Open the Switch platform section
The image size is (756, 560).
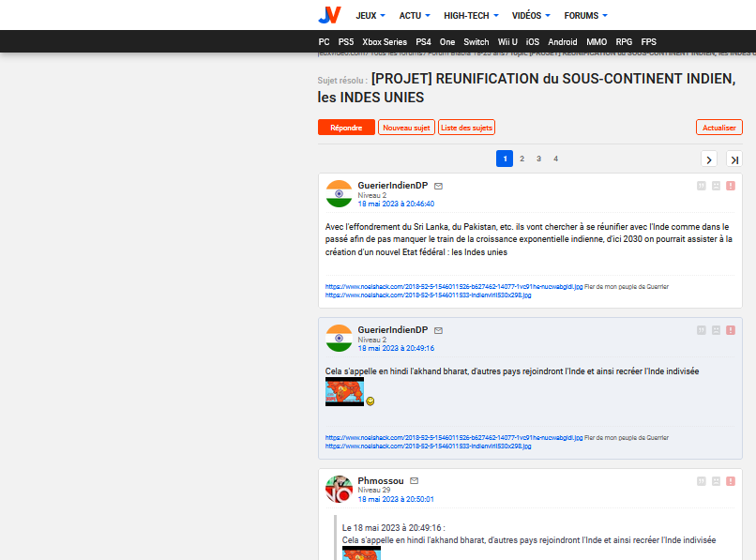476,42
